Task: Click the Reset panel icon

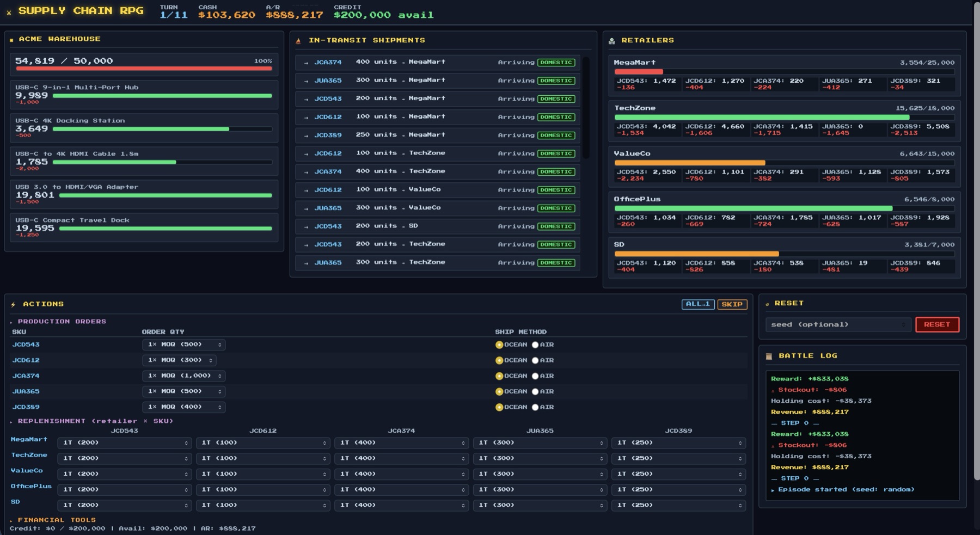Action: coord(768,304)
